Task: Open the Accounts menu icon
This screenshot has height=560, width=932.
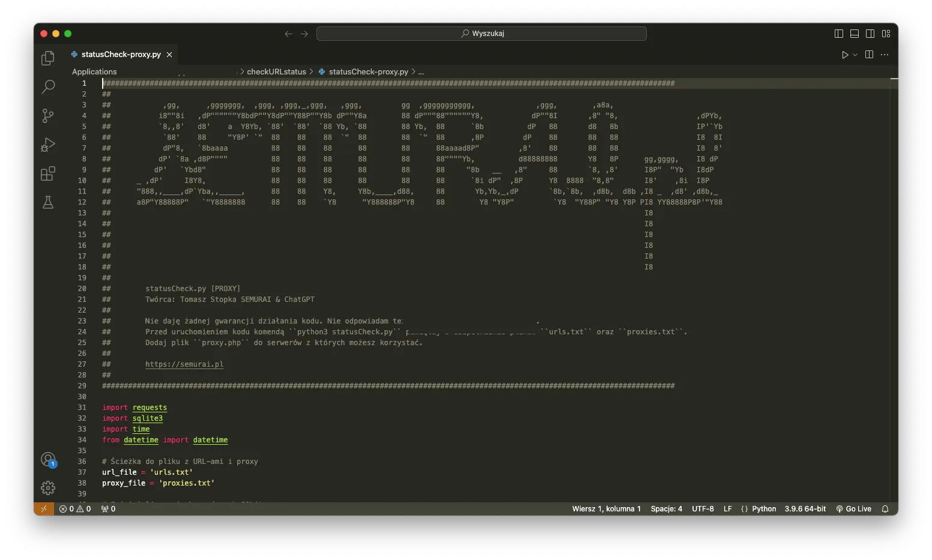Action: (48, 460)
